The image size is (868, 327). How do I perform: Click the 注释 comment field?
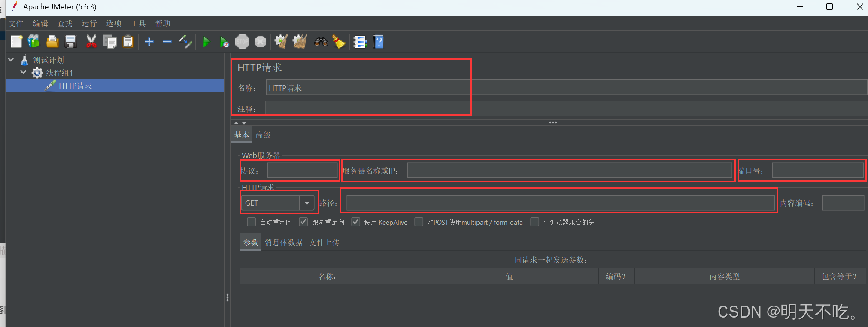pos(566,108)
